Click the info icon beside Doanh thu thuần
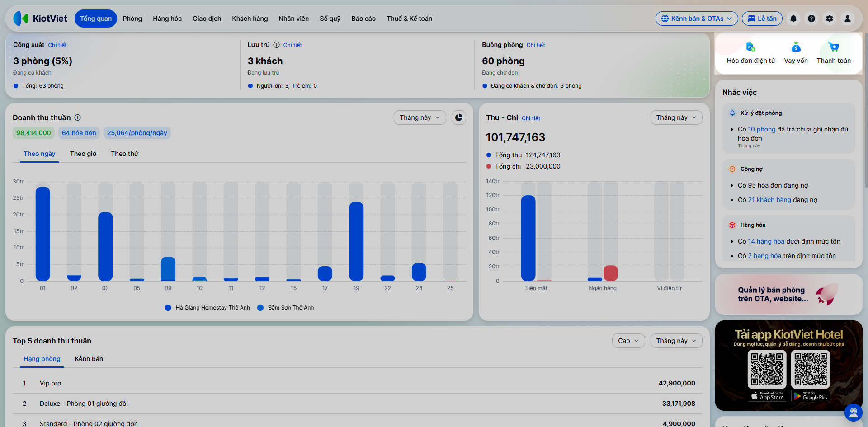Image resolution: width=868 pixels, height=427 pixels. 78,117
